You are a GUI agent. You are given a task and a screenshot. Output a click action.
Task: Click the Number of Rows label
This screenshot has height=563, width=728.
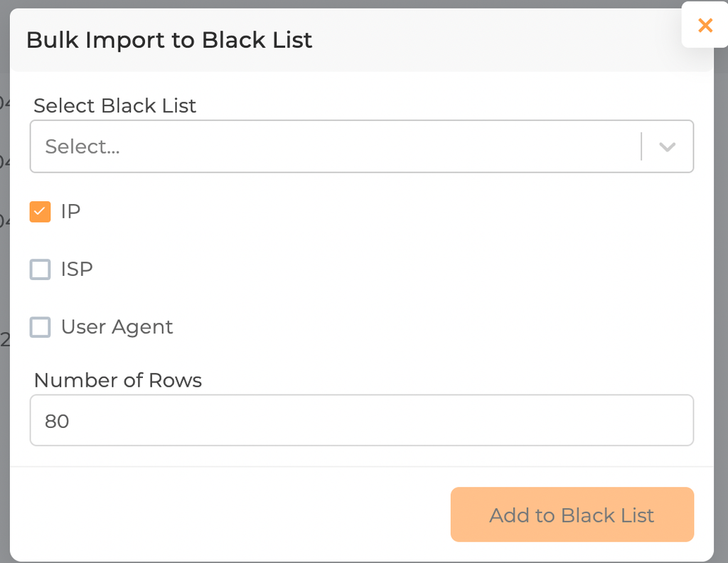tap(117, 380)
